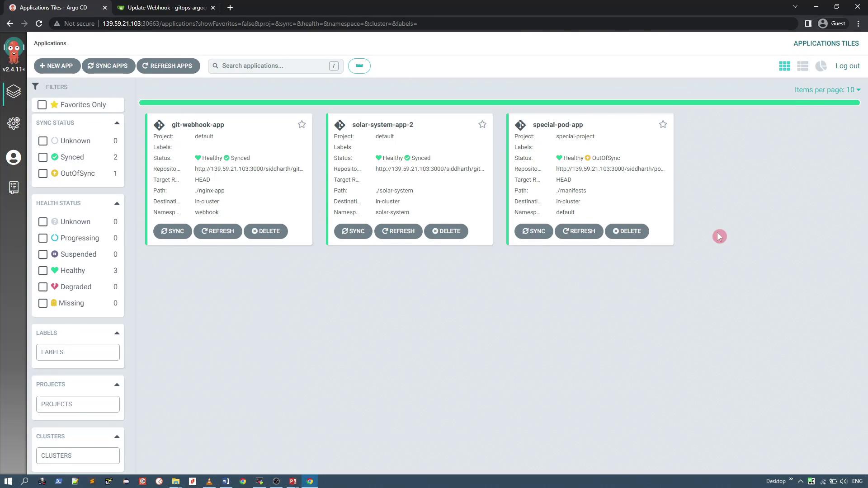Sync the special-pod-app application
The image size is (868, 488).
coord(533,231)
